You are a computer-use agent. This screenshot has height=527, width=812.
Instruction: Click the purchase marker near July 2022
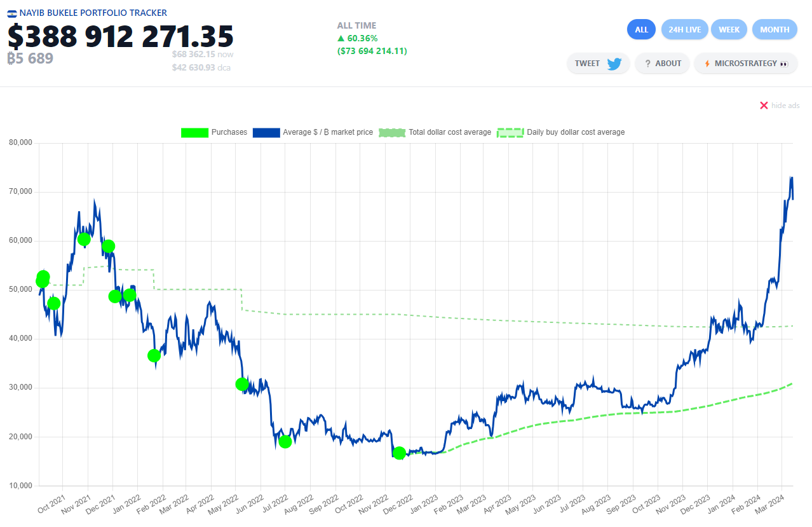[285, 441]
